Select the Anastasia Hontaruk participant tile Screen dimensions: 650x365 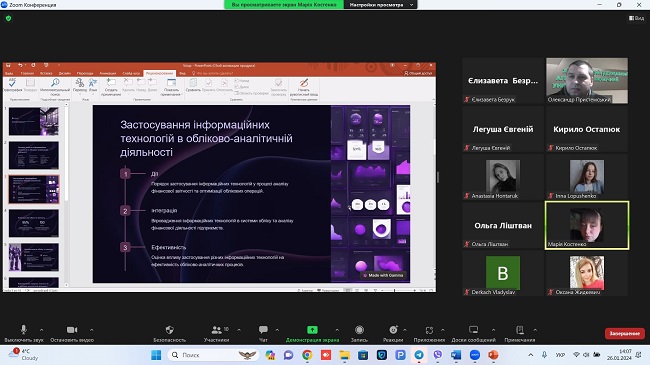coord(503,177)
